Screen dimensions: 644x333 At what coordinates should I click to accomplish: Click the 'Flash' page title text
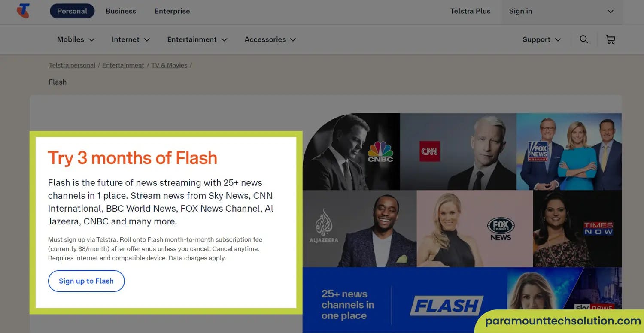coord(58,82)
